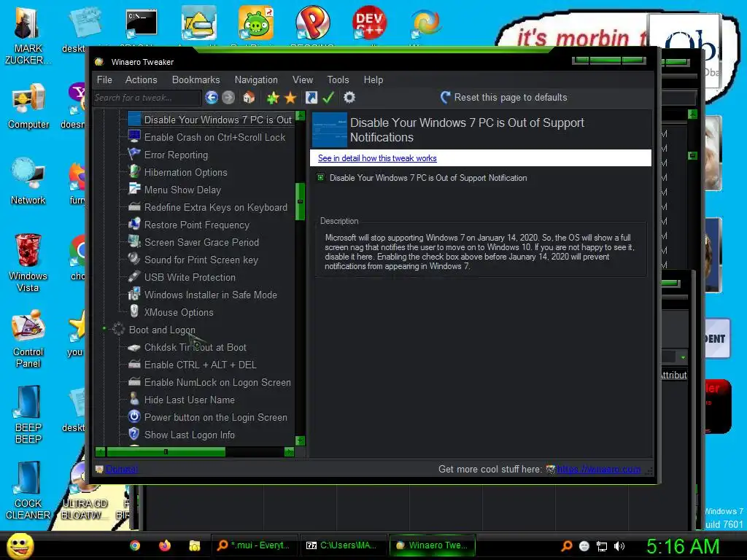Screen dimensions: 747x560
Task: Toggle Disable Windows 7 Out of Support Notification checkbox
Action: (321, 178)
